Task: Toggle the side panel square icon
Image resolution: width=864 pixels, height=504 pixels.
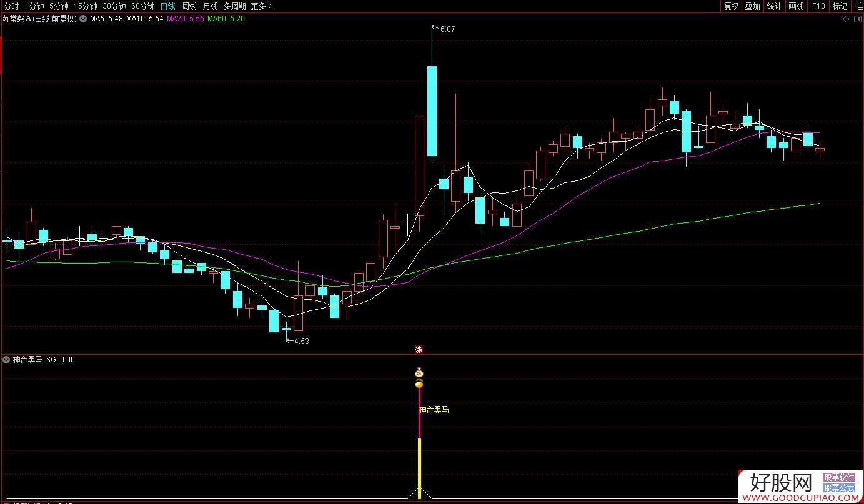Action: tap(857, 19)
